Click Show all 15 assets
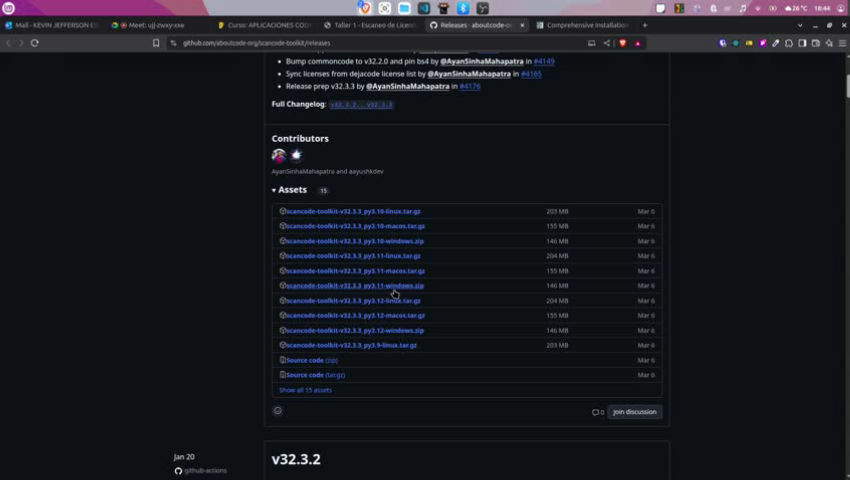This screenshot has width=850, height=480. pos(305,390)
